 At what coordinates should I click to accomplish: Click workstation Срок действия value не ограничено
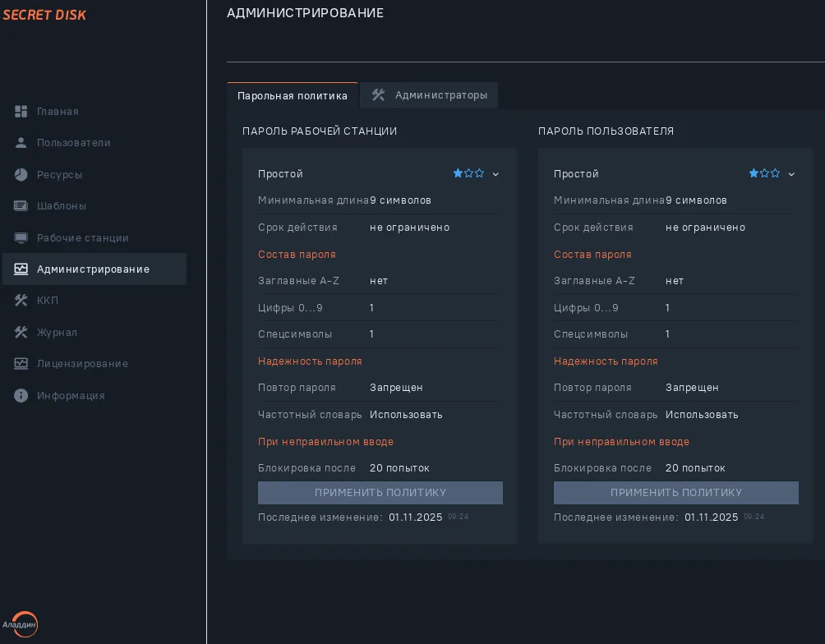[409, 228]
